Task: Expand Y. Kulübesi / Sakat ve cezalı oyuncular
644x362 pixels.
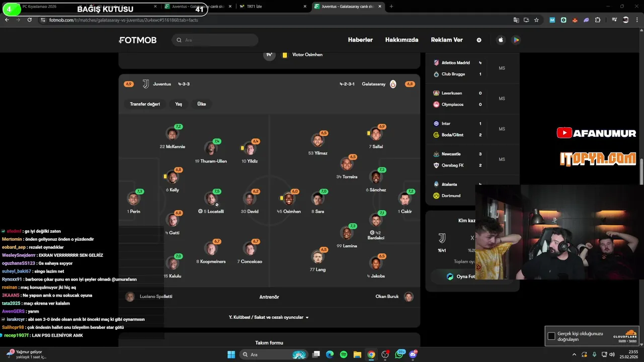Action: [x=269, y=317]
